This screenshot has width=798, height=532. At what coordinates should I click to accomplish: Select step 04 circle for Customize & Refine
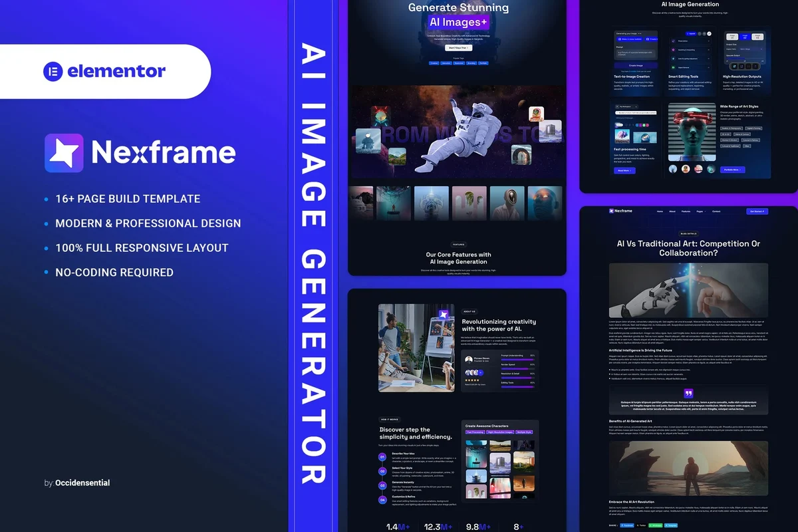382,500
